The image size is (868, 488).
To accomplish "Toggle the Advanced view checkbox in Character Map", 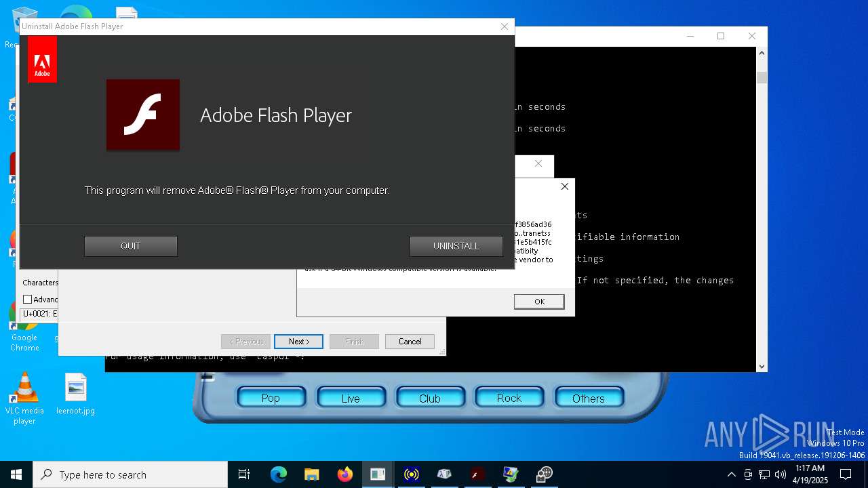I will tap(28, 300).
